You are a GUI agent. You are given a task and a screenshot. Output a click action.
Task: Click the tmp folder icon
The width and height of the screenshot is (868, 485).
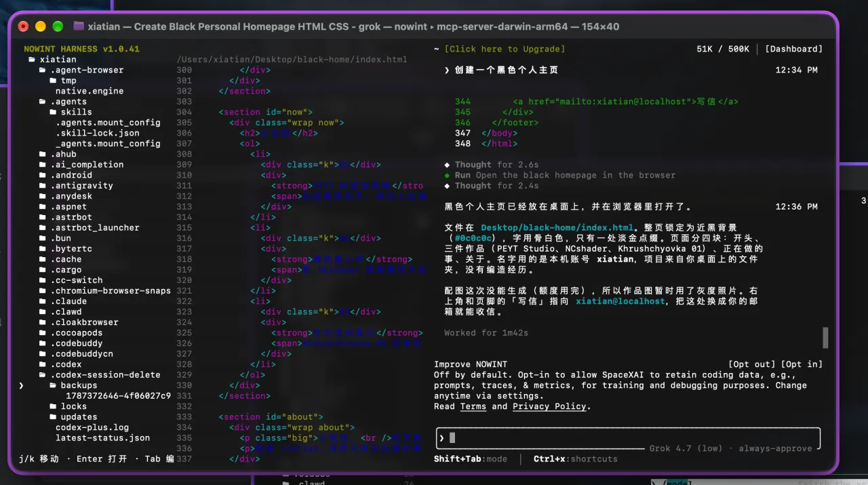pyautogui.click(x=54, y=81)
